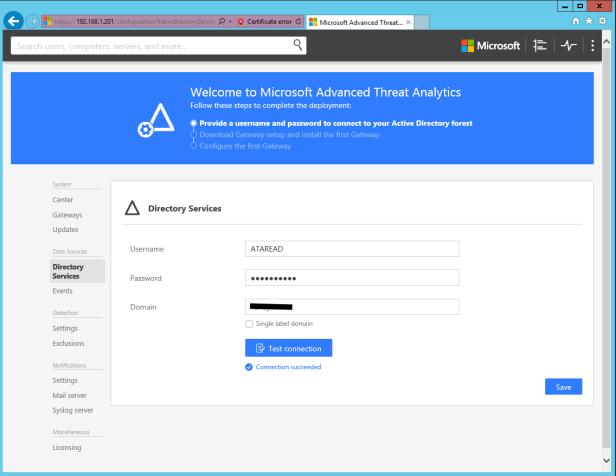This screenshot has height=476, width=616.
Task: Click the Domain input field
Action: pyautogui.click(x=352, y=307)
